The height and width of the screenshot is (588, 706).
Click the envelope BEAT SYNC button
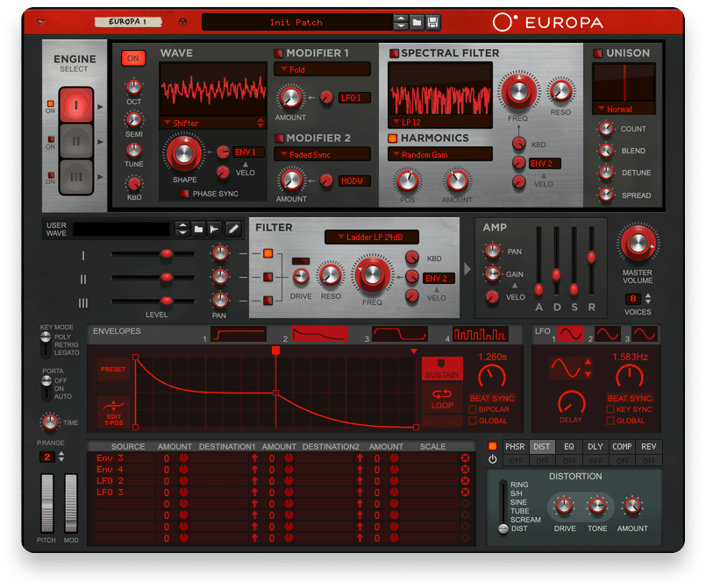[x=492, y=399]
